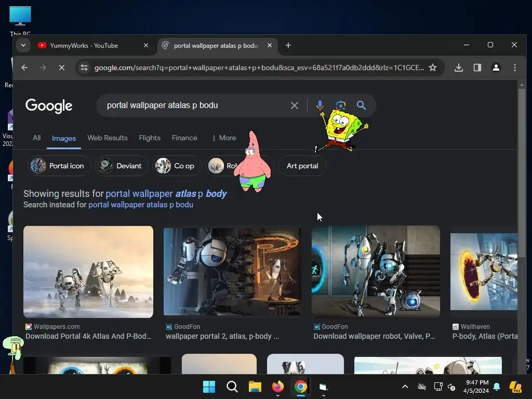Open the Chrome profile menu
Viewport: 532px width, 399px height.
coord(496,68)
